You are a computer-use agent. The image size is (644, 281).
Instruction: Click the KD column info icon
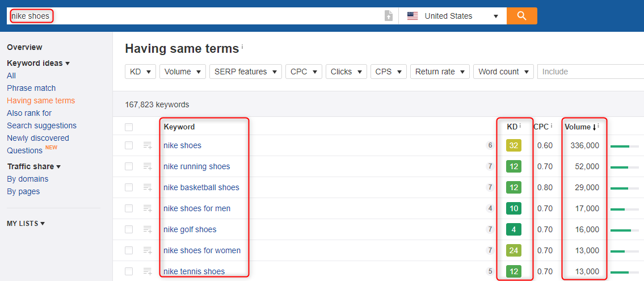(520, 125)
